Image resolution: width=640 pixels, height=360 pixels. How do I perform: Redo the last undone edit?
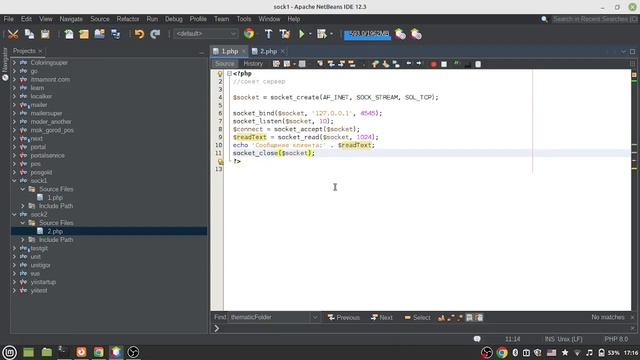point(155,34)
